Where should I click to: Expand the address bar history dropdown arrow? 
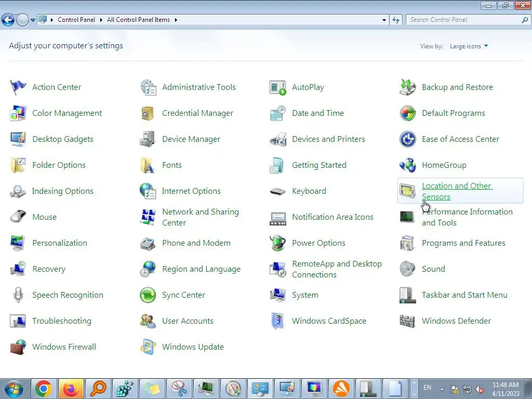(384, 20)
